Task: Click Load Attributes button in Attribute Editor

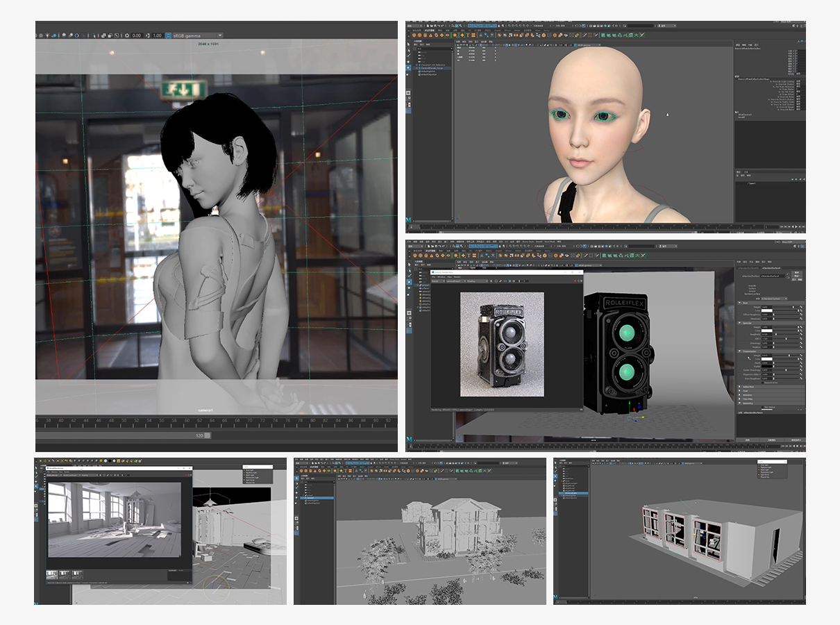Action: (771, 441)
